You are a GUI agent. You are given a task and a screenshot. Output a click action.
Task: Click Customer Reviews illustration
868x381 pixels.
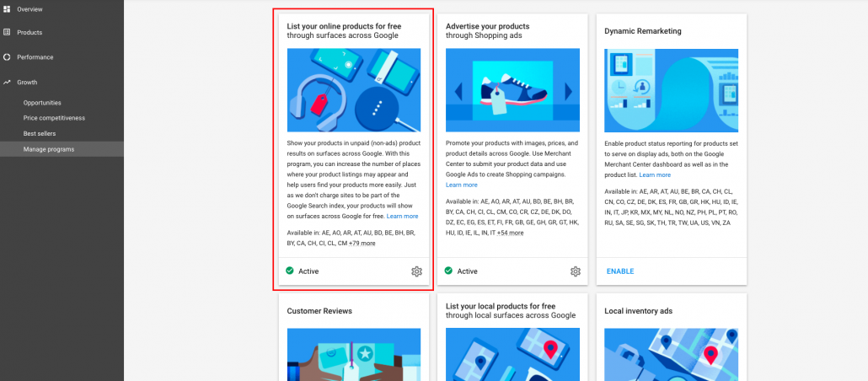(354, 354)
